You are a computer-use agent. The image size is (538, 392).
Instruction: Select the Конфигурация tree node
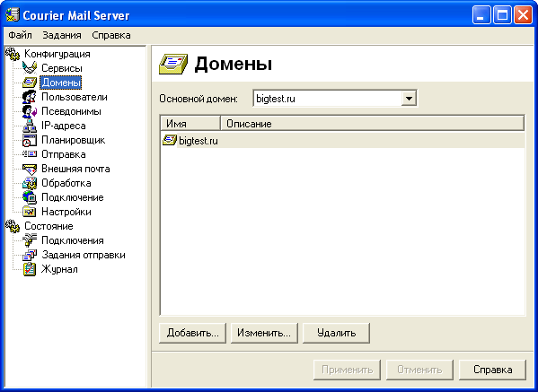(57, 54)
